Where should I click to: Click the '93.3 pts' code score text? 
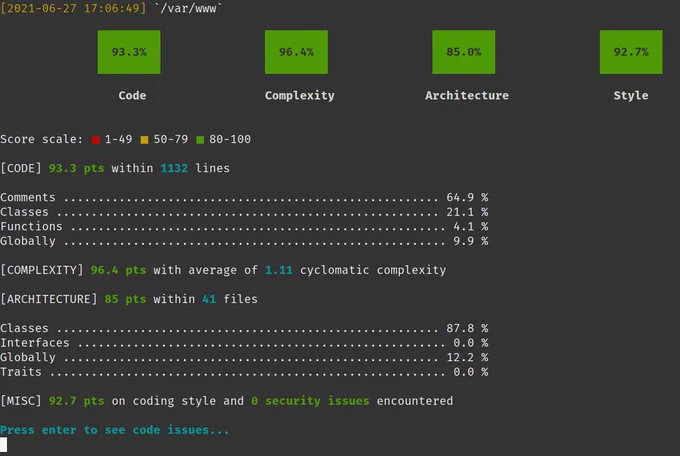[76, 168]
